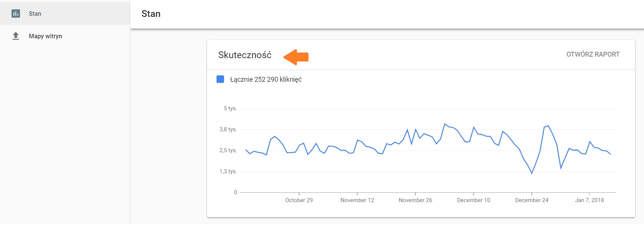Open Mapy witryn from the sidebar
This screenshot has width=644, height=243.
coord(45,36)
